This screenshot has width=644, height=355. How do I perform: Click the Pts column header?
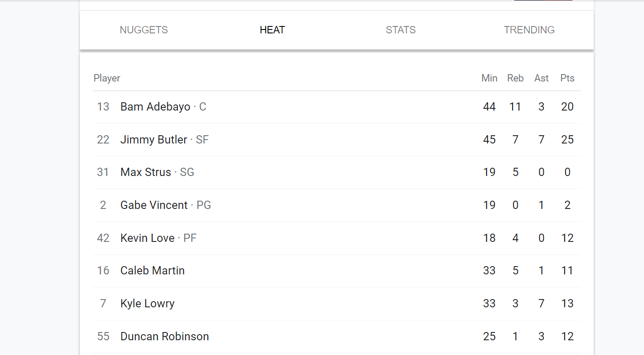[567, 78]
